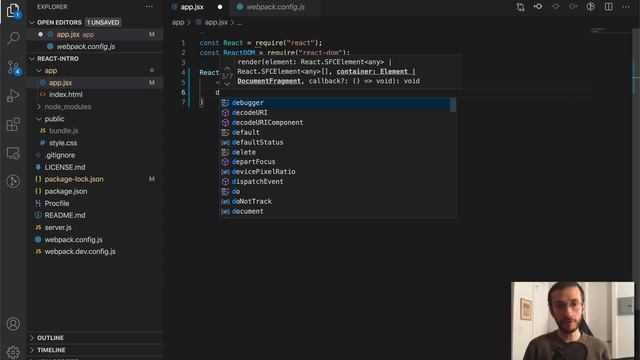640x360 pixels.
Task: Open Remote Explorer in activity bar
Action: point(13,153)
